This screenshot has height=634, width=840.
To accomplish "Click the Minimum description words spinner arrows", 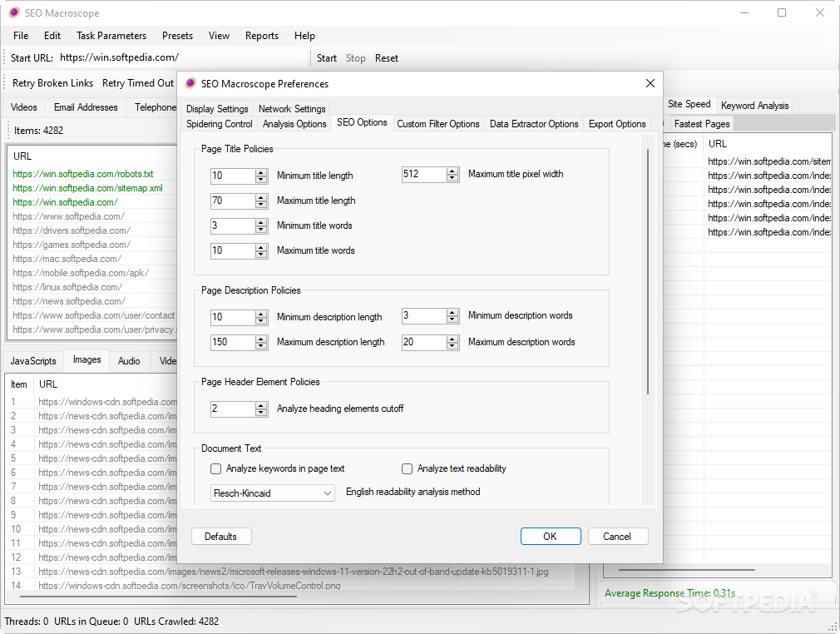I will pyautogui.click(x=452, y=315).
